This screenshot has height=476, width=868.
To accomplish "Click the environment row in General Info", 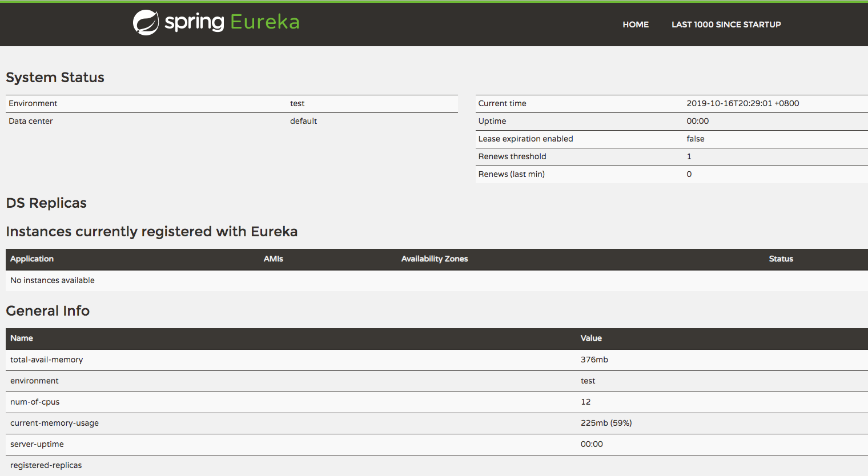I will [x=437, y=381].
